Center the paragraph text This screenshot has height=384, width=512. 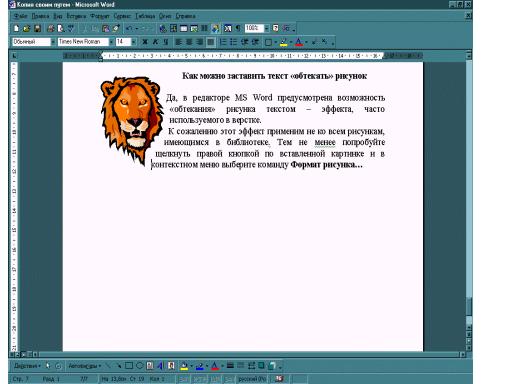[189, 42]
